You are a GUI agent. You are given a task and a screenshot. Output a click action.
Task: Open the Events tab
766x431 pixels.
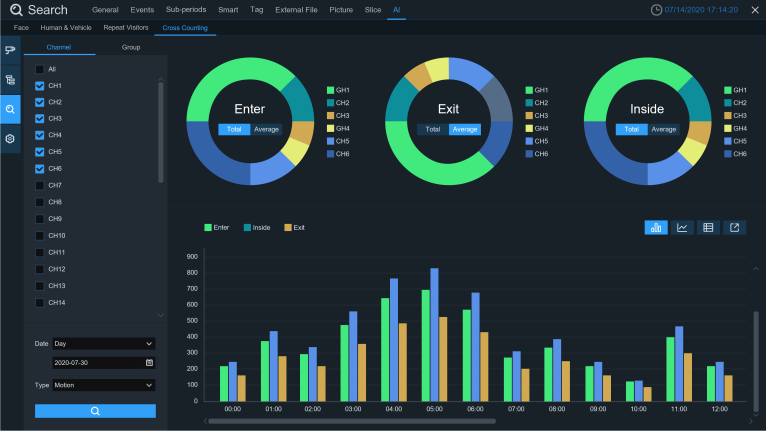click(x=142, y=10)
